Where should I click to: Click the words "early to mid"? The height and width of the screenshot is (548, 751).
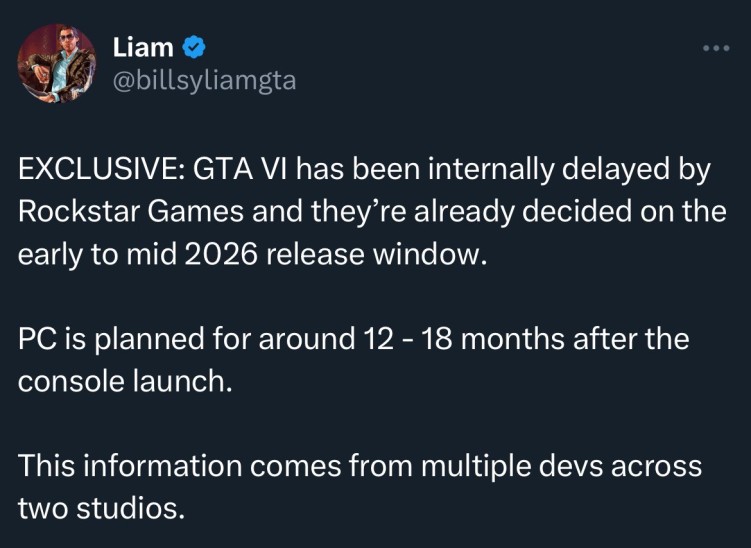[97, 255]
